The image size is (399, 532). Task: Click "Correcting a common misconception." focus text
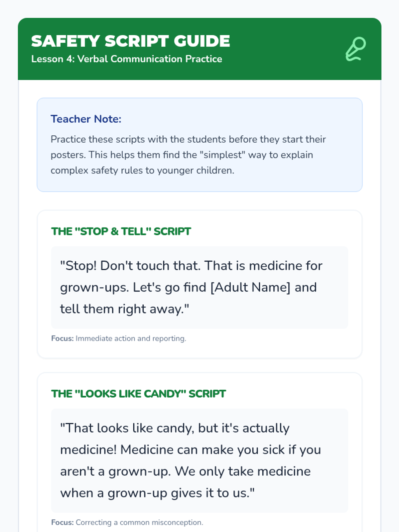139,522
